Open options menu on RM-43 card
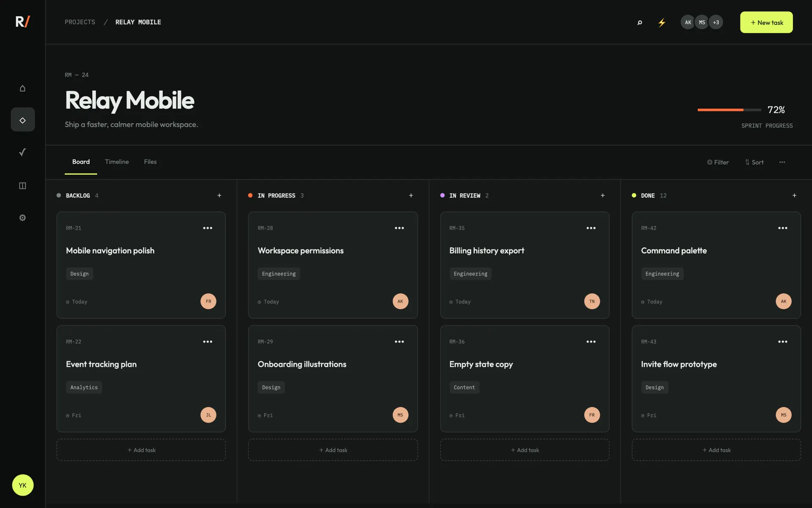This screenshot has width=812, height=508. [x=783, y=342]
